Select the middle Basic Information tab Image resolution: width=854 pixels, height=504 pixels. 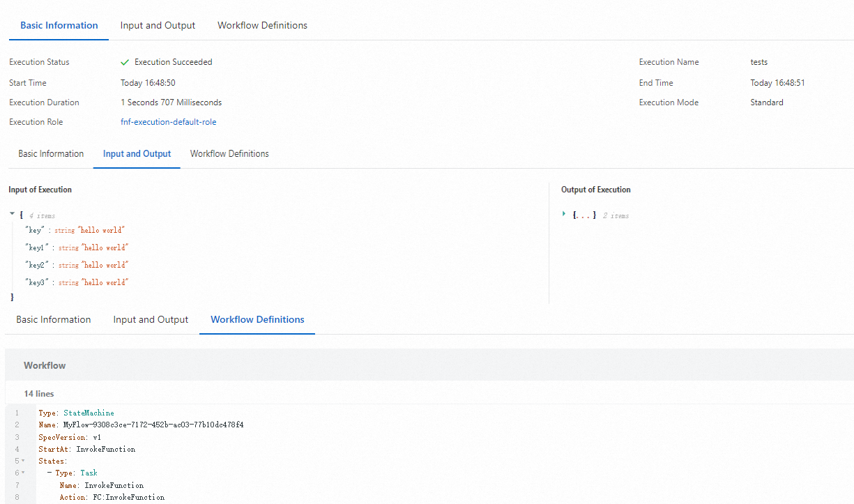pyautogui.click(x=51, y=153)
